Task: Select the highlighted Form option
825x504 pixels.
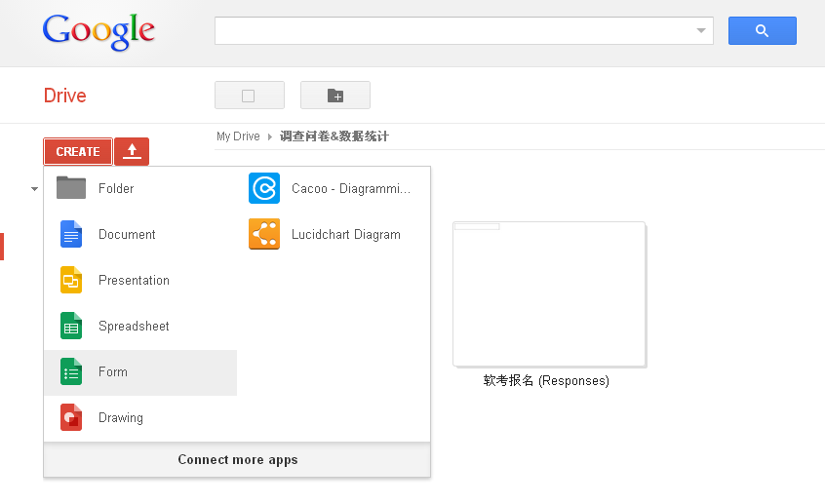Action: tap(140, 372)
